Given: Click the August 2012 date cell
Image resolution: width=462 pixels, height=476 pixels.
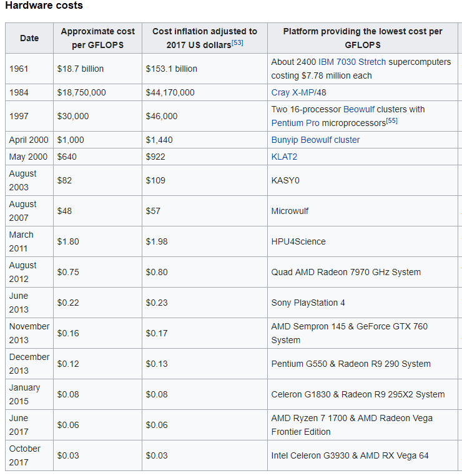Looking at the screenshot, I should [x=29, y=272].
